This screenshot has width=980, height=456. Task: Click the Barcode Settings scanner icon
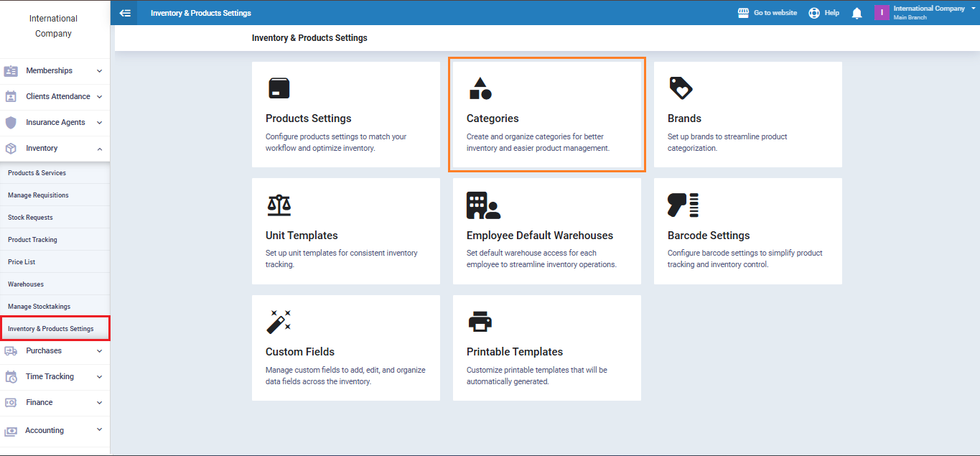pyautogui.click(x=683, y=205)
